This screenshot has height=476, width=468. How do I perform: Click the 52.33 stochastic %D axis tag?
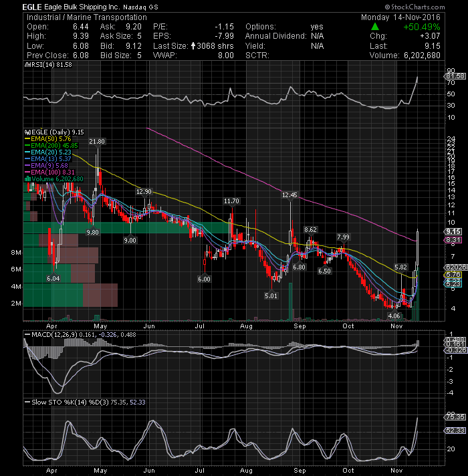click(x=455, y=431)
